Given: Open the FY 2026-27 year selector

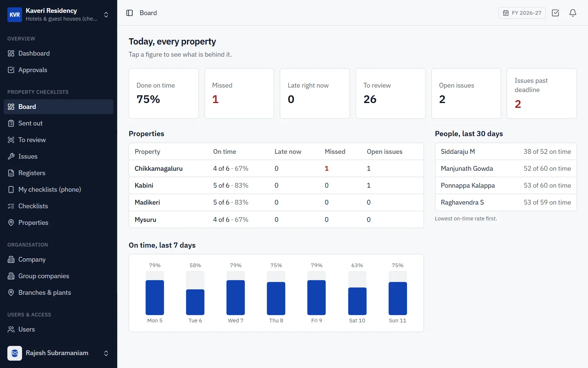Looking at the screenshot, I should click(522, 13).
